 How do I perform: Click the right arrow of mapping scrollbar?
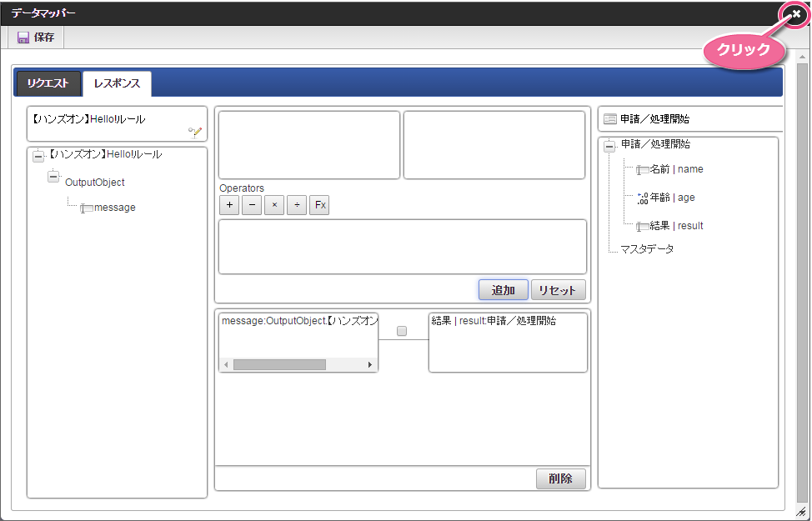[370, 364]
